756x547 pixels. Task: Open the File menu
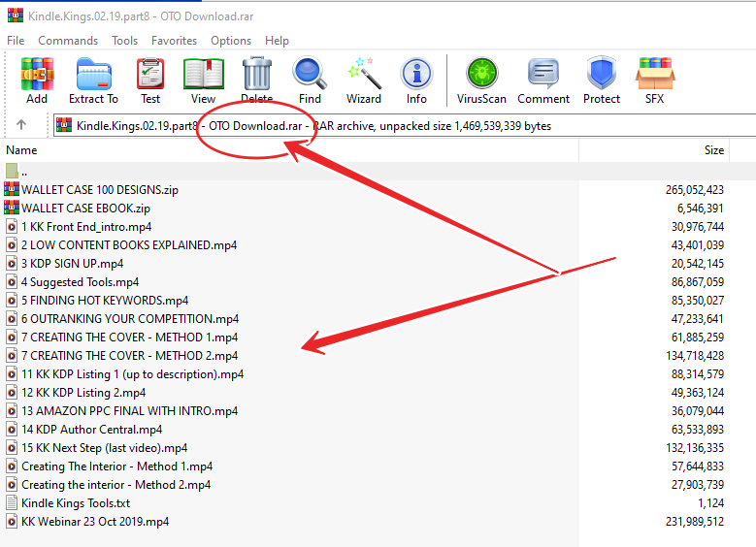tap(16, 41)
